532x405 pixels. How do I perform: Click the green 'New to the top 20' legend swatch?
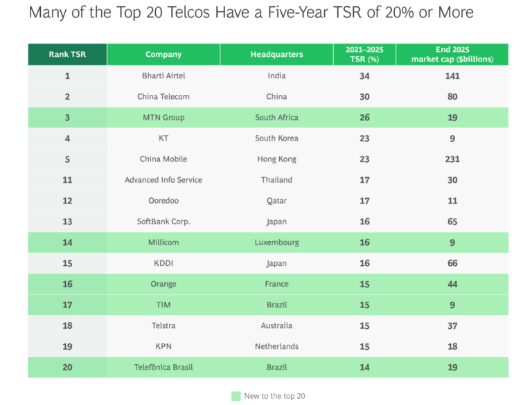pos(236,396)
